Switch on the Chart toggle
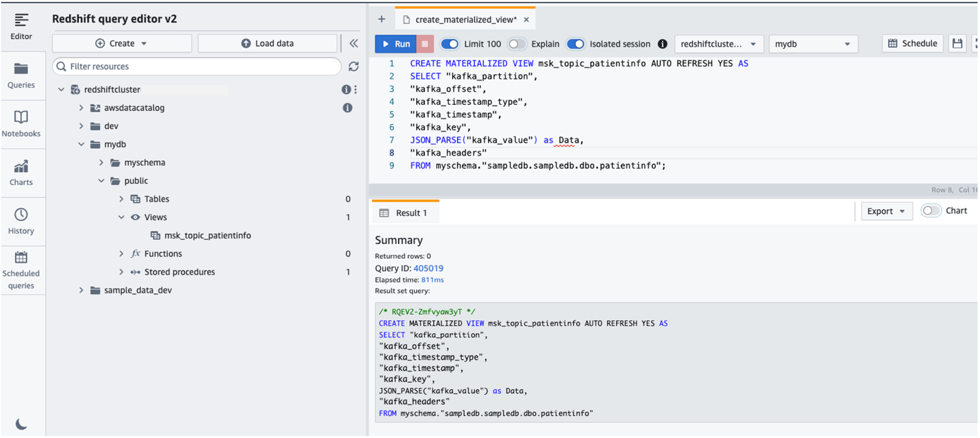This screenshot has height=438, width=980. pyautogui.click(x=931, y=211)
